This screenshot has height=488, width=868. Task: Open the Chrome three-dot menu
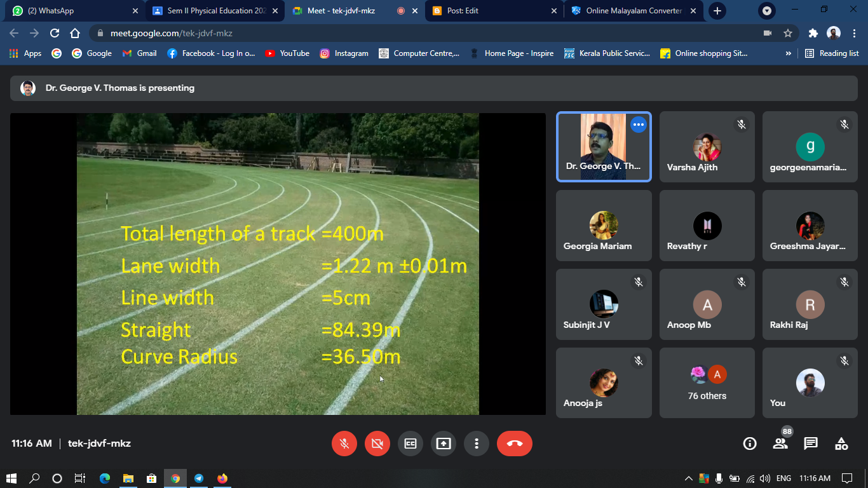853,33
